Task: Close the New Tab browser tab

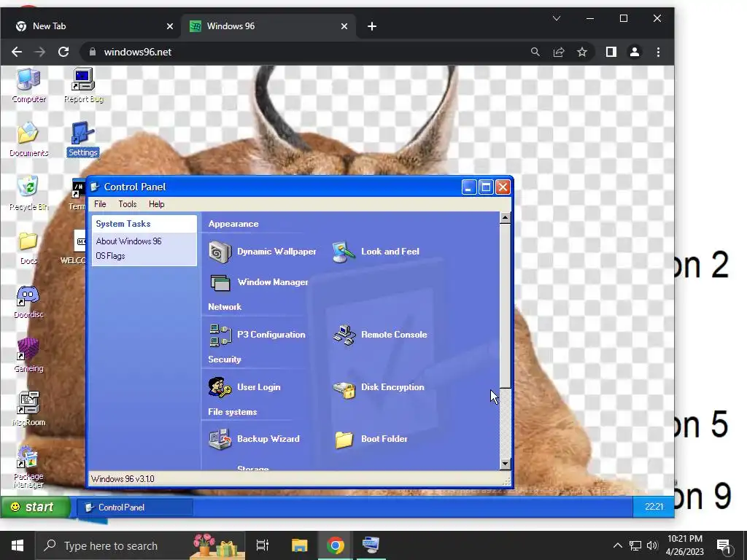Action: pyautogui.click(x=169, y=26)
